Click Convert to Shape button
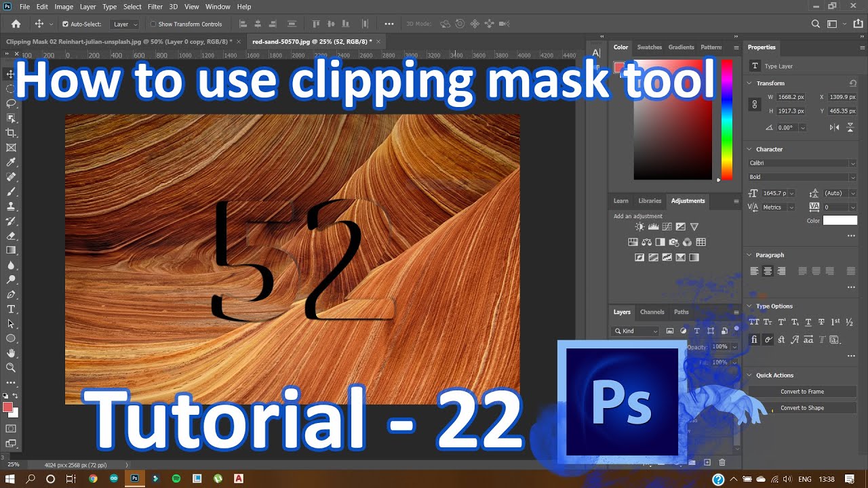The width and height of the screenshot is (868, 488). click(x=802, y=408)
